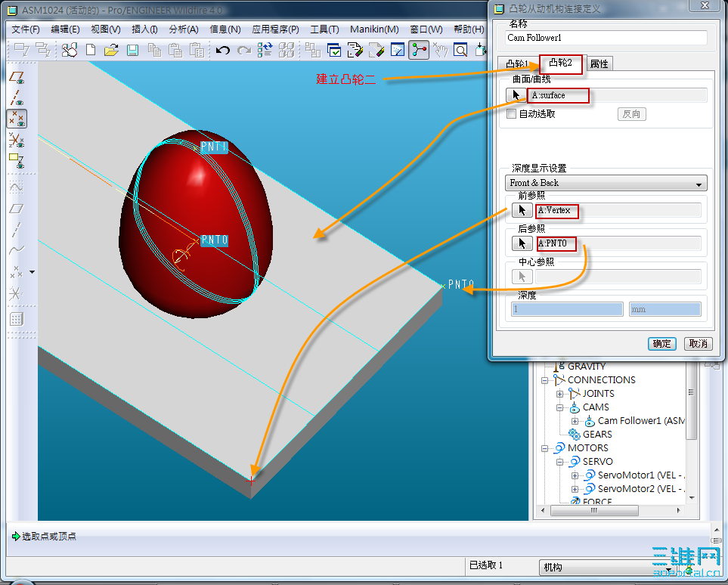Image resolution: width=728 pixels, height=585 pixels.
Task: Expand the Cam Follower1 tree node
Action: (575, 421)
